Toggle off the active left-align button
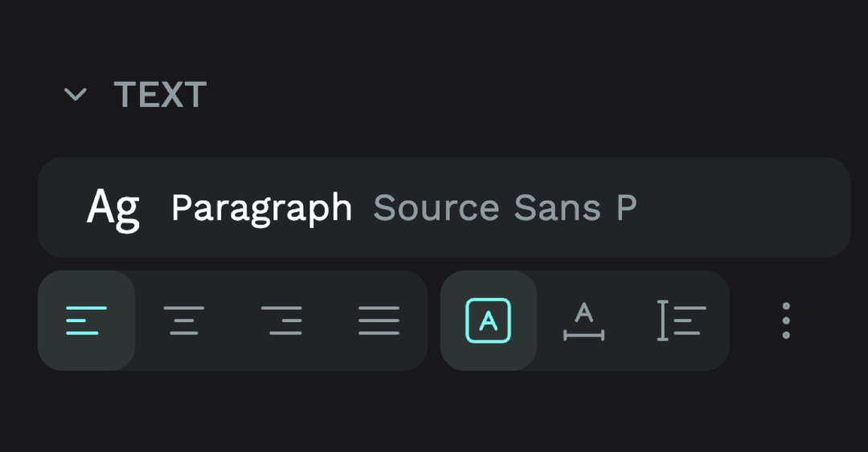This screenshot has width=868, height=452. [x=86, y=320]
